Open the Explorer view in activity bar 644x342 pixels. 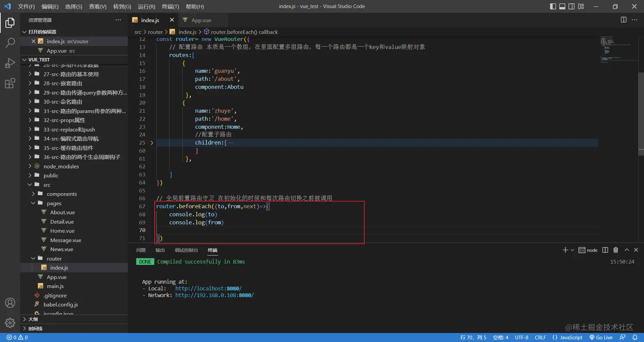pos(10,23)
